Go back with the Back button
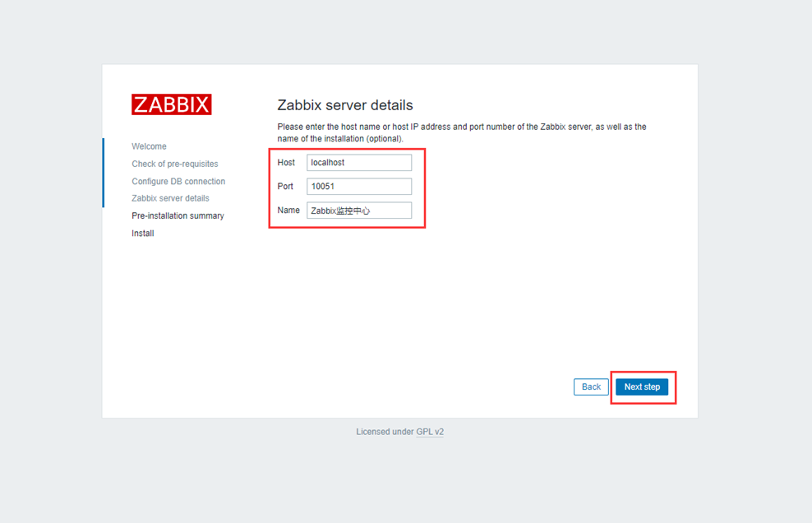This screenshot has width=812, height=523. tap(591, 386)
